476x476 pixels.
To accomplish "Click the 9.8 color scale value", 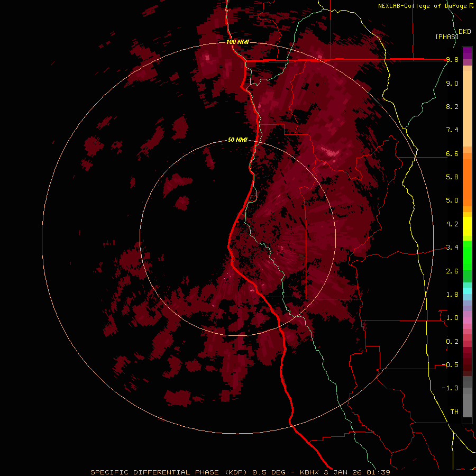I will tap(452, 59).
